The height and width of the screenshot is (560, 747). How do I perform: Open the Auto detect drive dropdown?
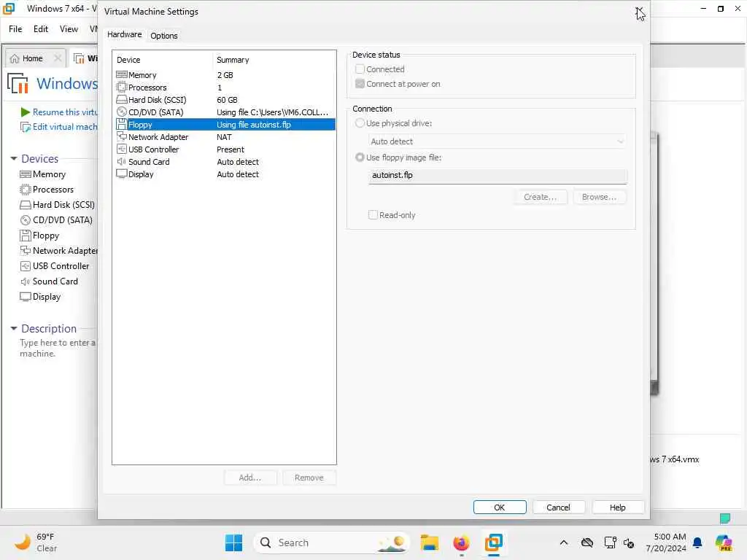tap(497, 141)
